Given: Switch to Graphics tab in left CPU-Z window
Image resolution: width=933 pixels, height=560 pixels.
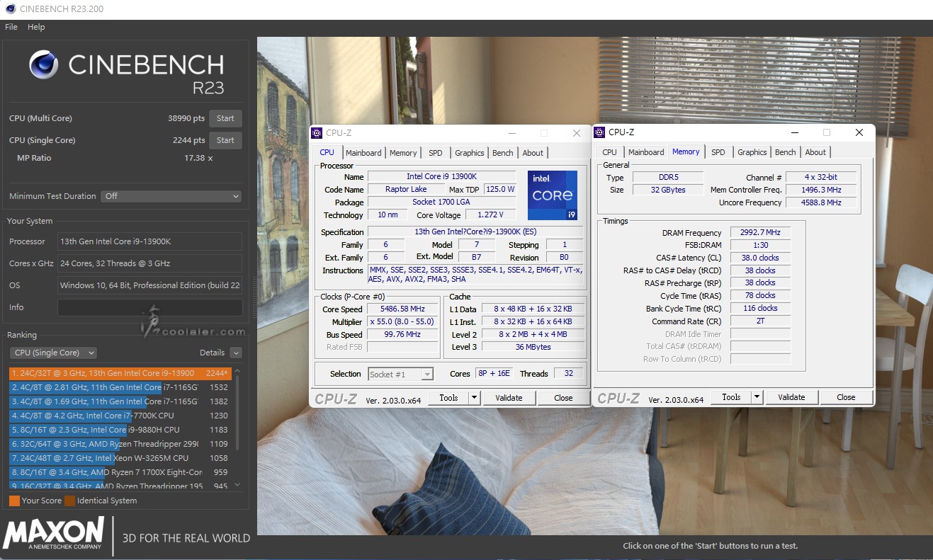Looking at the screenshot, I should click(x=470, y=153).
